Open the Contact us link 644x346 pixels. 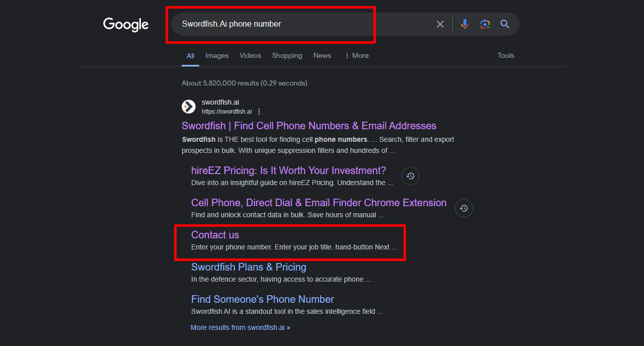click(215, 235)
